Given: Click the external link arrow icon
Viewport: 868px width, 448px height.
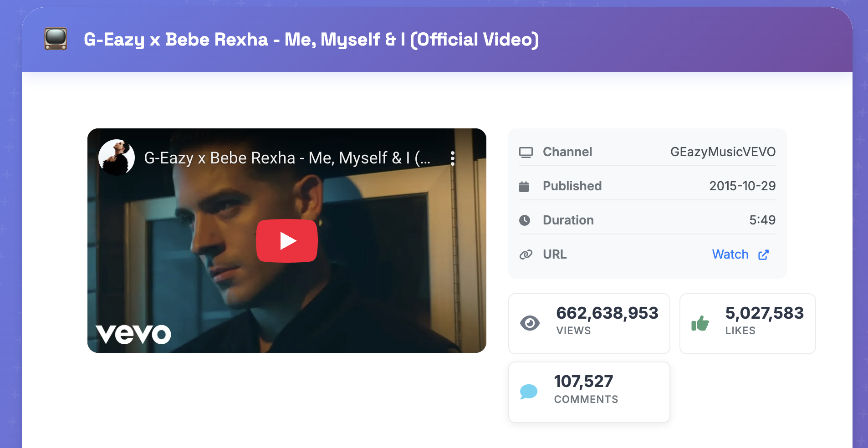Looking at the screenshot, I should tap(764, 255).
